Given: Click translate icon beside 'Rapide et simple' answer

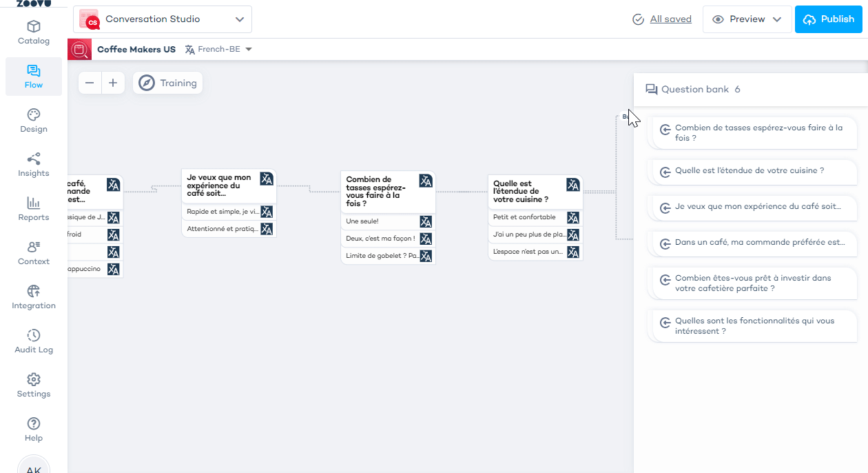Looking at the screenshot, I should pos(266,212).
